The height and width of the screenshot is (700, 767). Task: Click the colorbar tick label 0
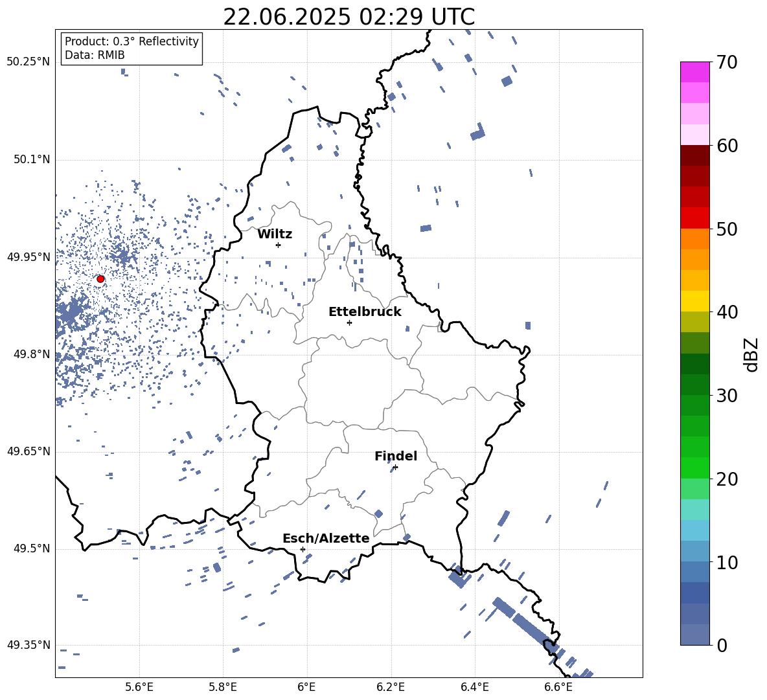(x=722, y=645)
